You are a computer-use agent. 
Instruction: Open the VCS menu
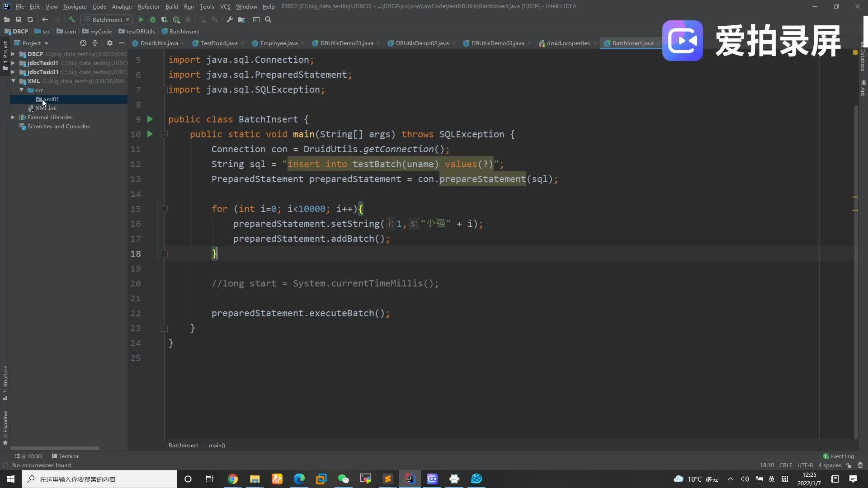pyautogui.click(x=225, y=6)
